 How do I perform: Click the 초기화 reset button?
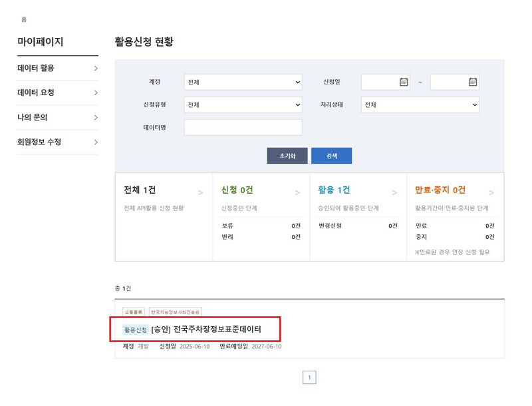click(287, 156)
